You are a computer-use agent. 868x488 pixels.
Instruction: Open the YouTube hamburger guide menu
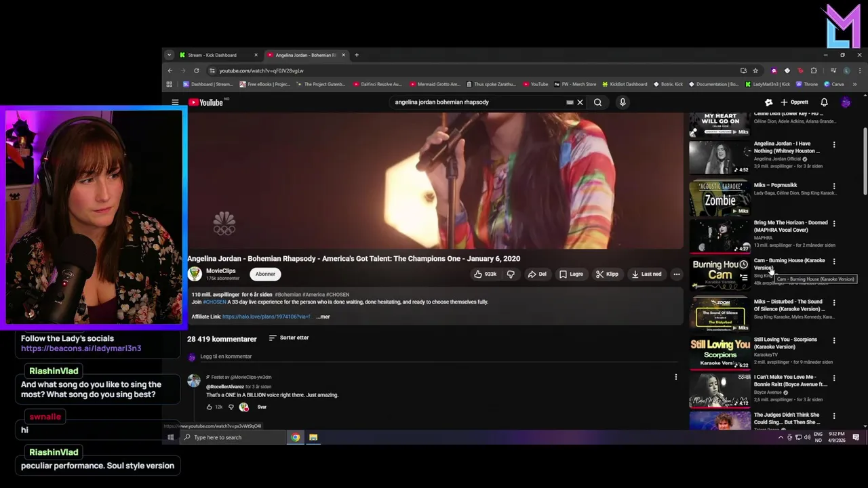175,102
